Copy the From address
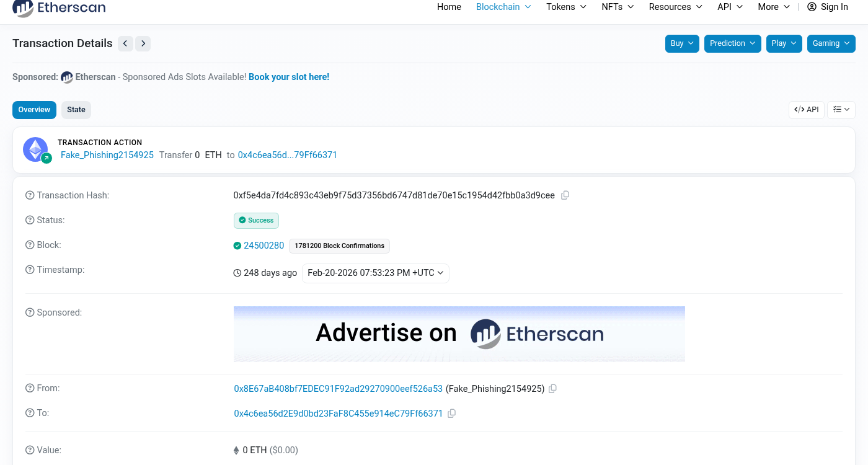 click(x=552, y=389)
